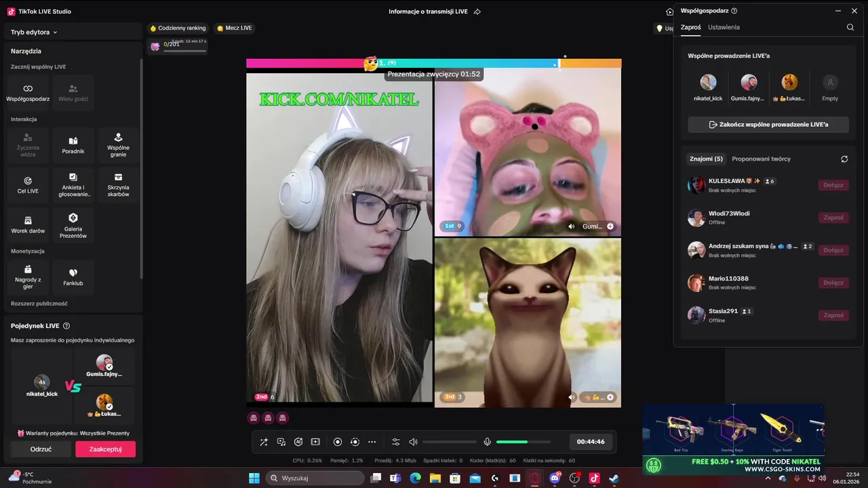
Task: Select the Proponowani twórcy tab
Action: [x=761, y=159]
